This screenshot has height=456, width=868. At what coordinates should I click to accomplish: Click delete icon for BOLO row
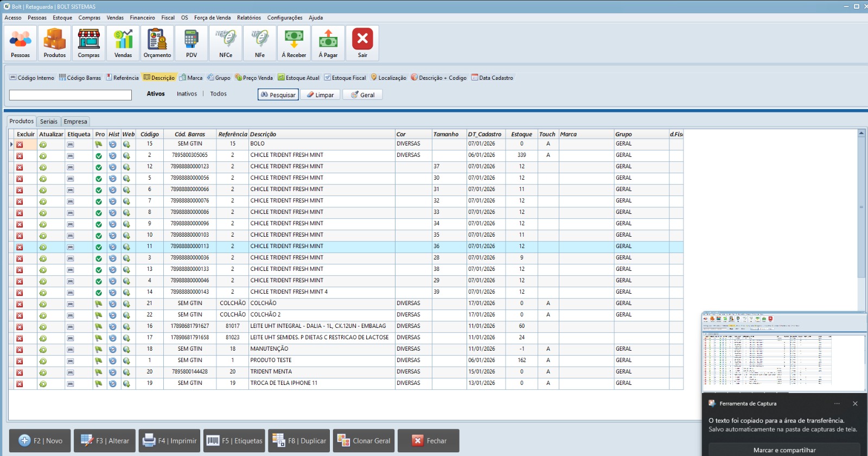[x=20, y=144]
